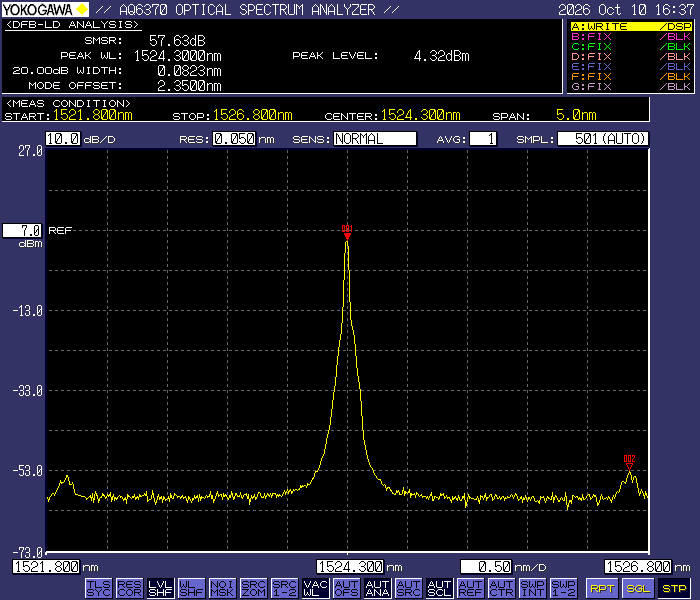Click the PEAK LEVEL value 4.32dBm

pyautogui.click(x=442, y=56)
